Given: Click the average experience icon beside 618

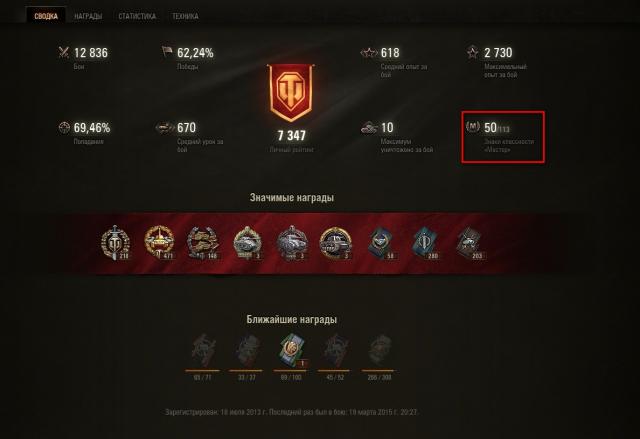Looking at the screenshot, I should click(369, 52).
